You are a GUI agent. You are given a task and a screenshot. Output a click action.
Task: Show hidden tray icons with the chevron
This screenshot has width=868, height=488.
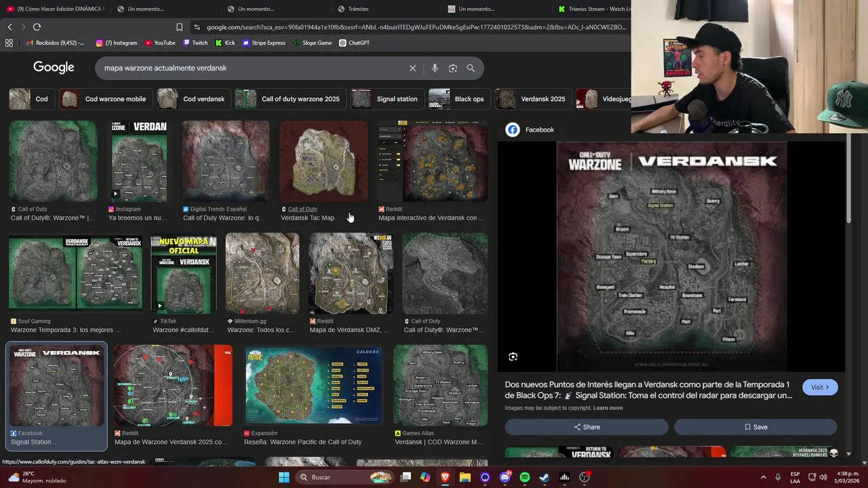[x=763, y=477]
